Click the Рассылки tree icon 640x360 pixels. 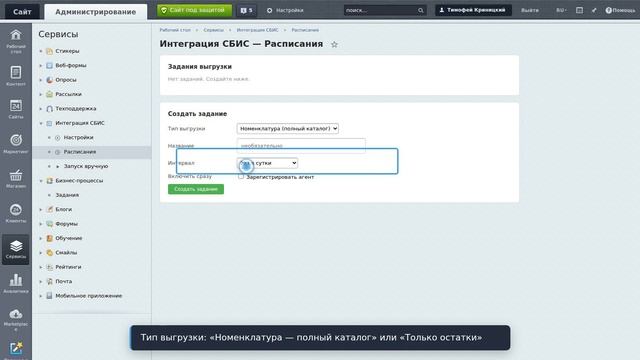click(49, 94)
